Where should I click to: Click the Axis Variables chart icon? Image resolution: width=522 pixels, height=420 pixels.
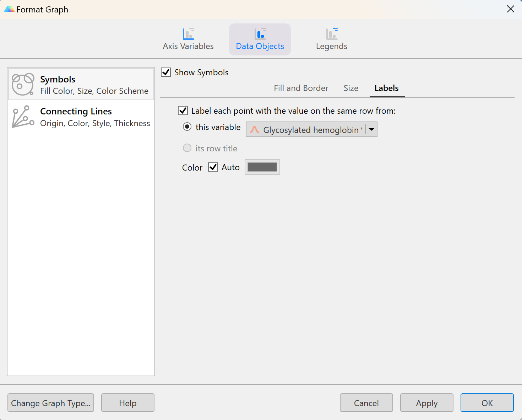coord(188,34)
